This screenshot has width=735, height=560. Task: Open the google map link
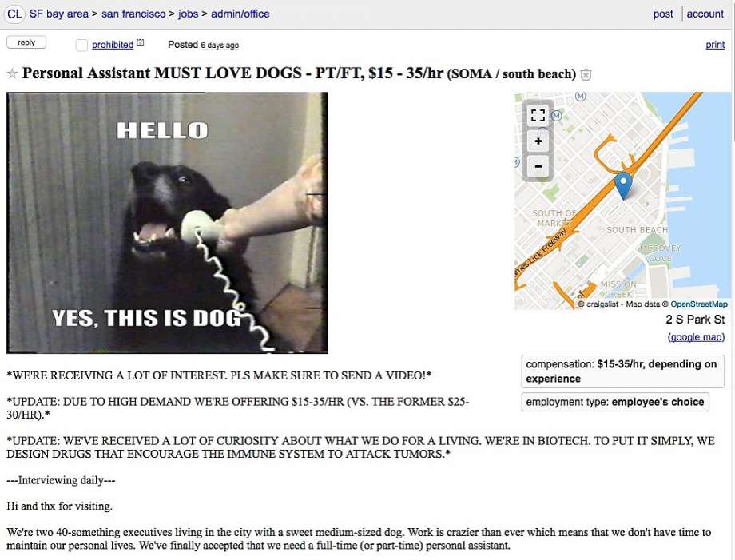click(x=696, y=337)
